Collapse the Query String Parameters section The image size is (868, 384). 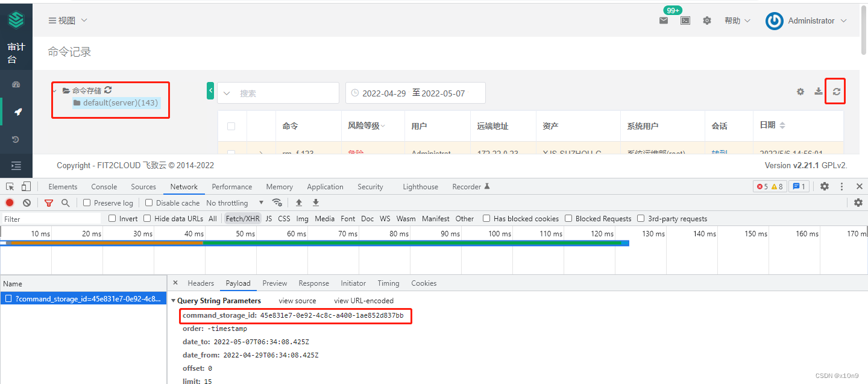[x=174, y=300]
